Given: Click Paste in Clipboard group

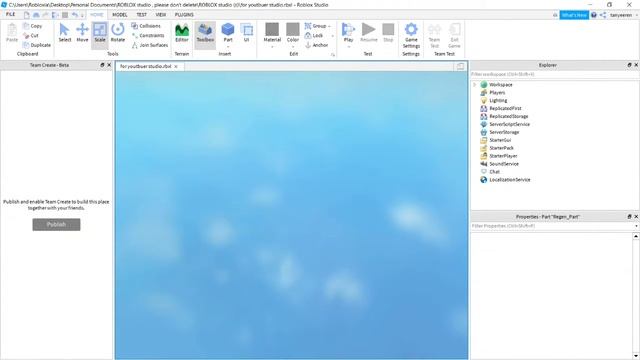Looking at the screenshot, I should [12, 33].
